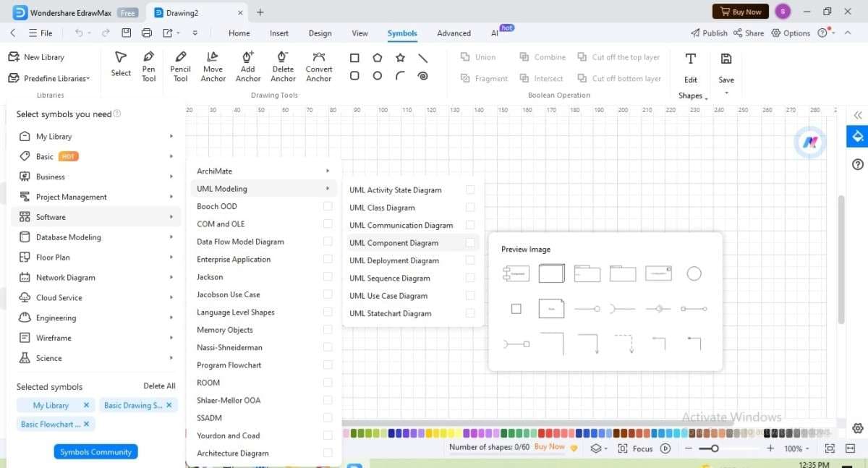Open the Predefine Libraries dropdown
This screenshot has width=868, height=468.
point(49,78)
